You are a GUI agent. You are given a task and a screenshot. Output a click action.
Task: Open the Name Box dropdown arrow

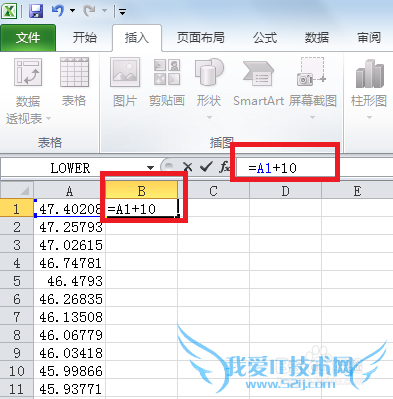click(151, 168)
